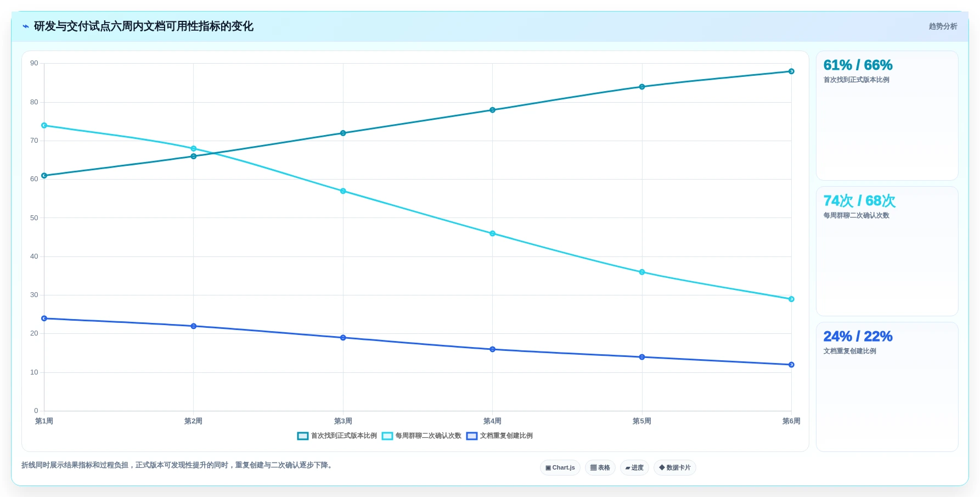Click the 74次 / 68次 stat card value

click(859, 201)
